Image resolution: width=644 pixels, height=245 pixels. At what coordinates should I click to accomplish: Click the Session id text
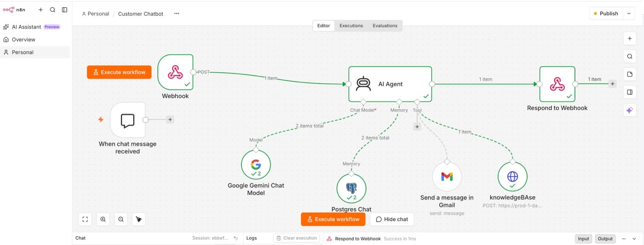pyautogui.click(x=210, y=238)
